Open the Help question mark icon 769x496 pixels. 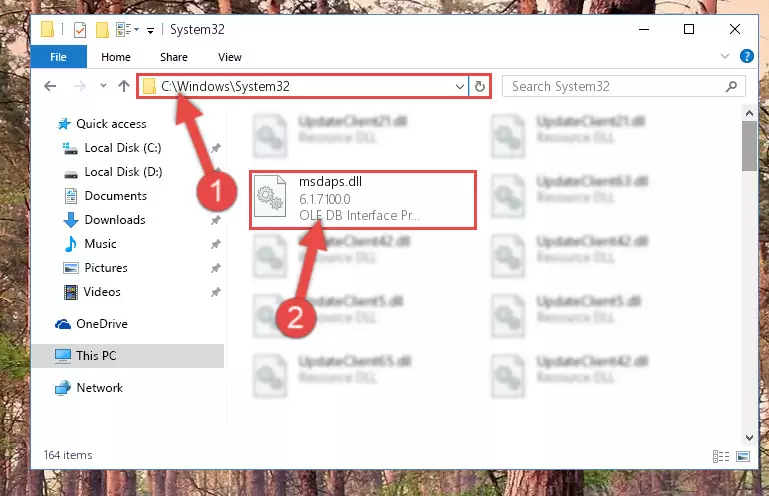(x=746, y=56)
